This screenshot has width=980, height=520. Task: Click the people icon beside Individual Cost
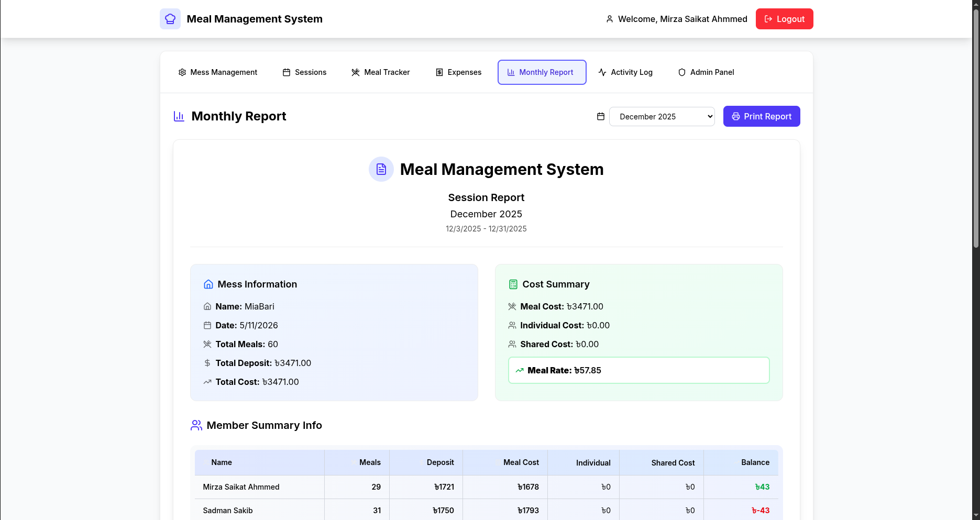[512, 325]
